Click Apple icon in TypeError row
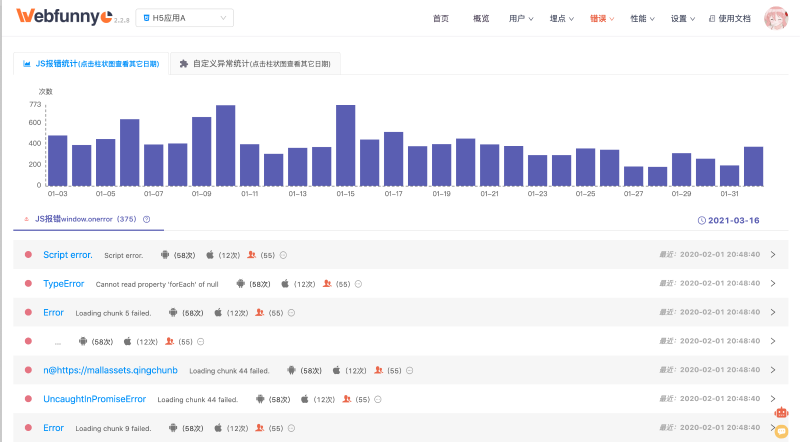800x442 pixels. coord(285,284)
